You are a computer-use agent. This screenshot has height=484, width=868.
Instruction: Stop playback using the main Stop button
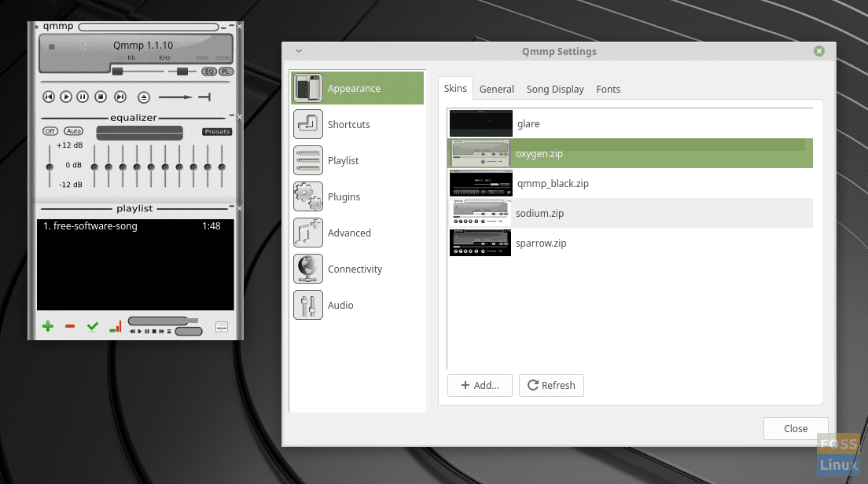coord(100,97)
